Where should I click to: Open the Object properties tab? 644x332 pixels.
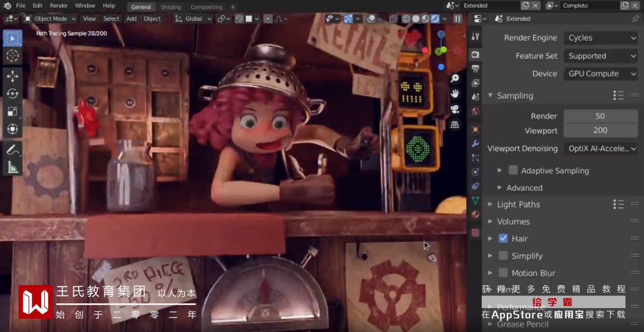coord(476,129)
